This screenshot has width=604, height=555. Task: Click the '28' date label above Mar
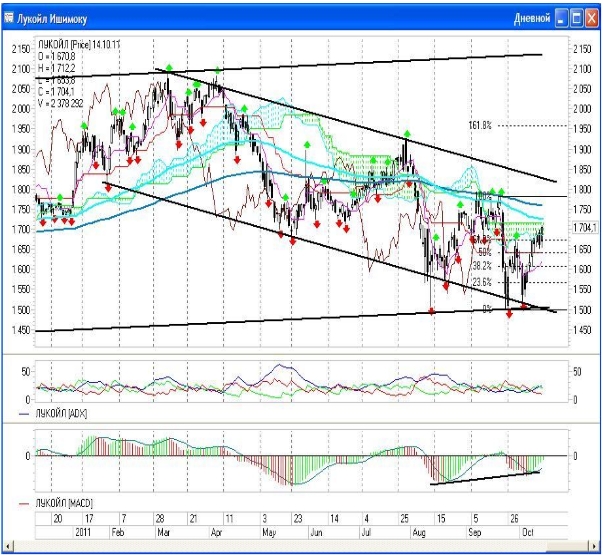pos(160,518)
